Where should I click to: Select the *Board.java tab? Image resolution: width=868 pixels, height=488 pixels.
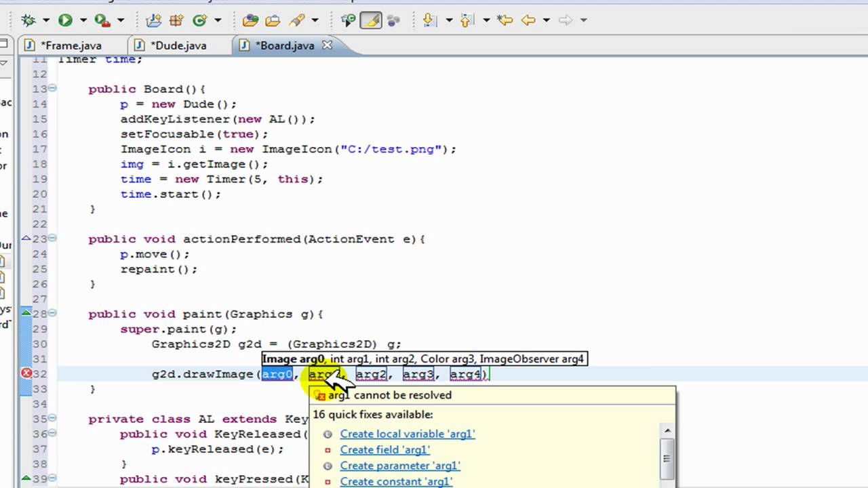pyautogui.click(x=284, y=45)
